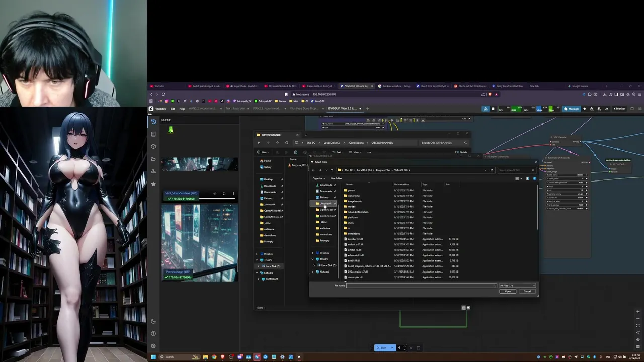Open ComfyUI settings gear icon in sidebar
644x362 pixels.
click(x=153, y=346)
